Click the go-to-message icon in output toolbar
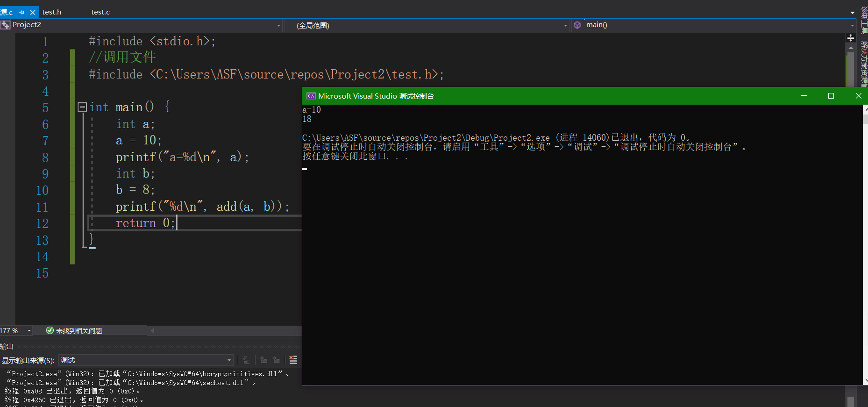Screen dimensions: 868x407 (x=246, y=360)
